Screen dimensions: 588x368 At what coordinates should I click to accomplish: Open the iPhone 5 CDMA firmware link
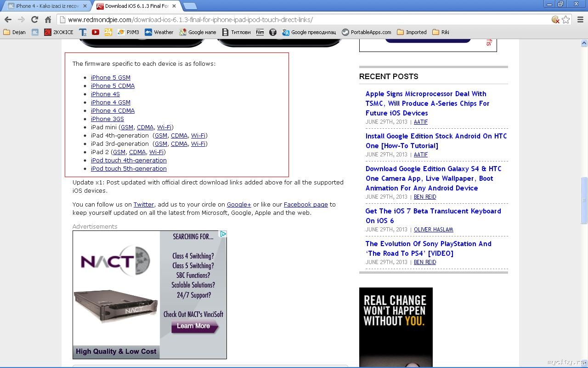click(113, 86)
